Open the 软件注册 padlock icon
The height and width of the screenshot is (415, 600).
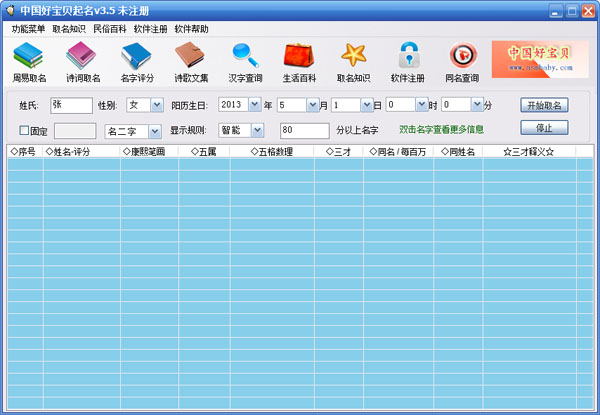[x=409, y=55]
